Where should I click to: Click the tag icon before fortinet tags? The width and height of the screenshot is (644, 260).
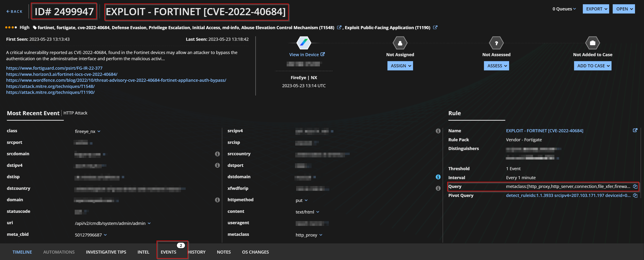tap(35, 27)
